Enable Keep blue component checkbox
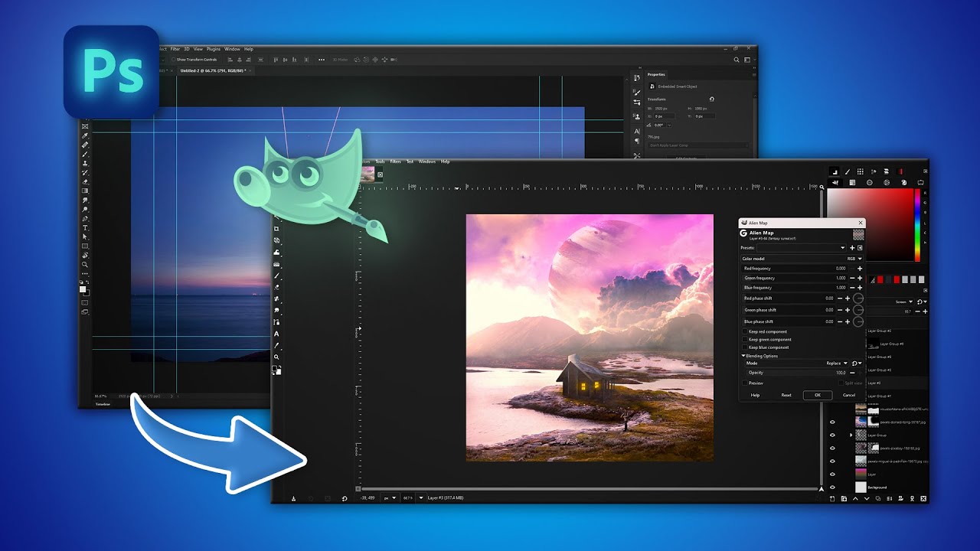 point(745,347)
